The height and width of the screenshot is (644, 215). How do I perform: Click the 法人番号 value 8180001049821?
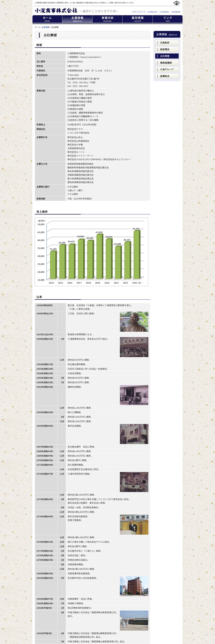(x=75, y=62)
